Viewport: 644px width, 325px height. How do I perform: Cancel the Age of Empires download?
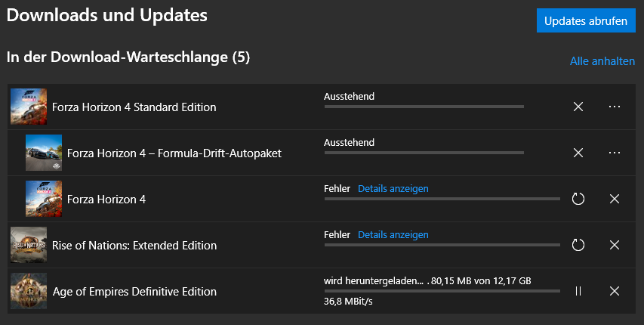614,291
